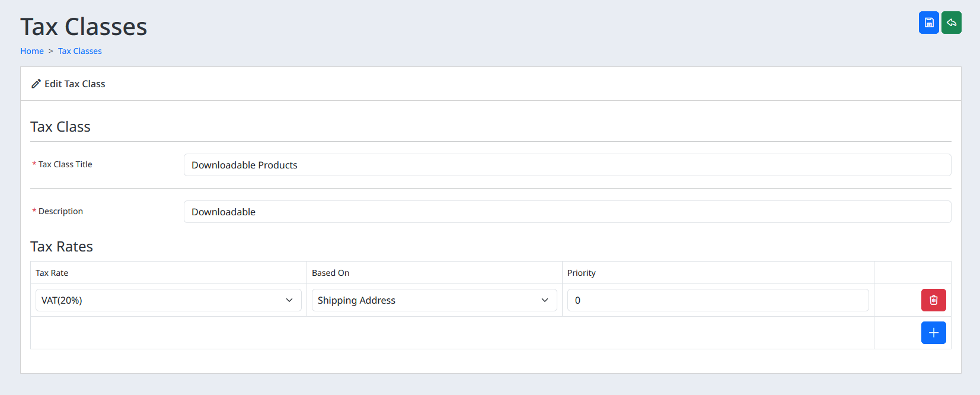Viewport: 980px width, 395px height.
Task: Click the Based On column header
Action: point(331,273)
